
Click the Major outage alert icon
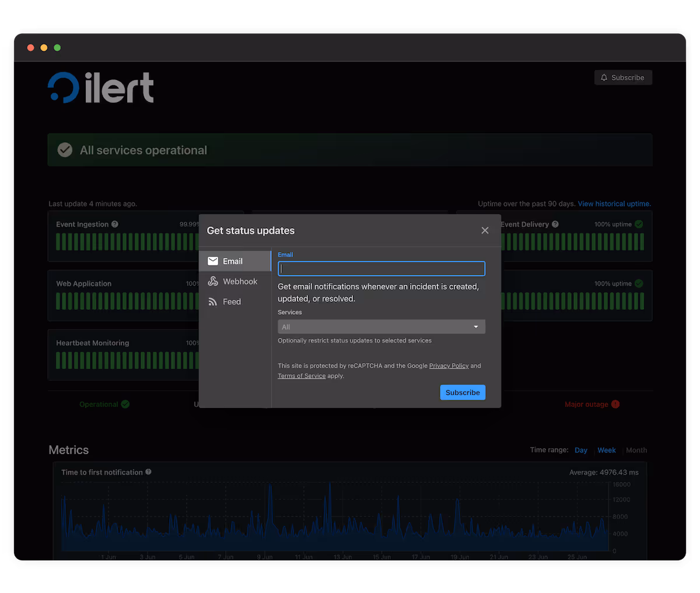(616, 404)
